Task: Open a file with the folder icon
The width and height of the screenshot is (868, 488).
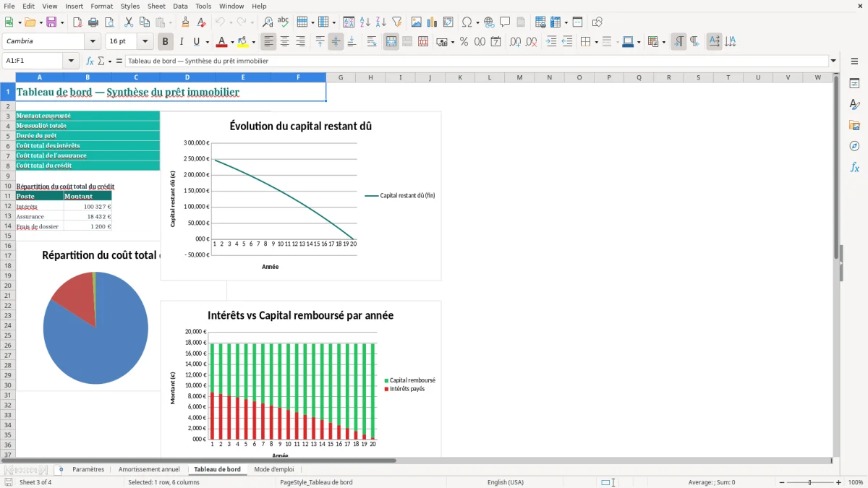Action: click(29, 22)
